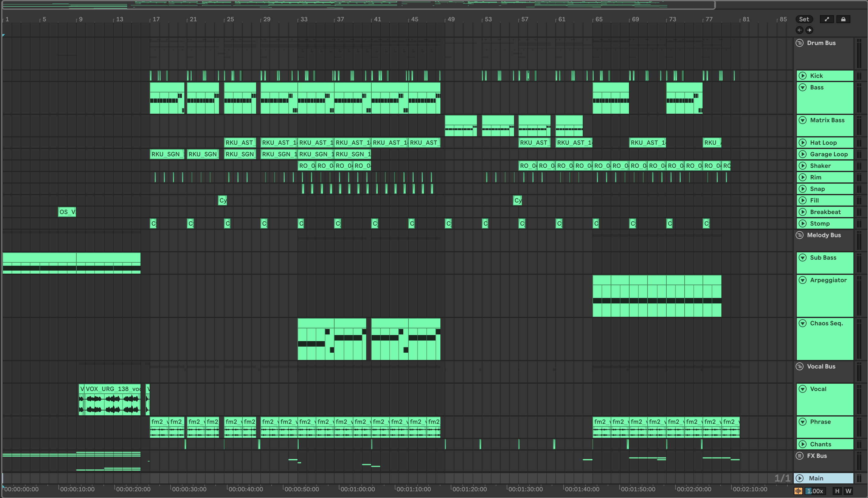The width and height of the screenshot is (868, 498).
Task: Jump to the previous locator
Action: point(799,30)
